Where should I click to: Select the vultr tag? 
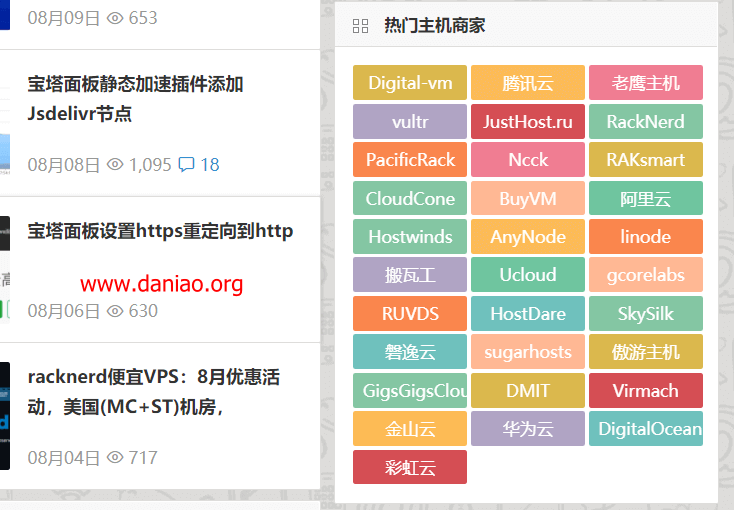point(410,122)
